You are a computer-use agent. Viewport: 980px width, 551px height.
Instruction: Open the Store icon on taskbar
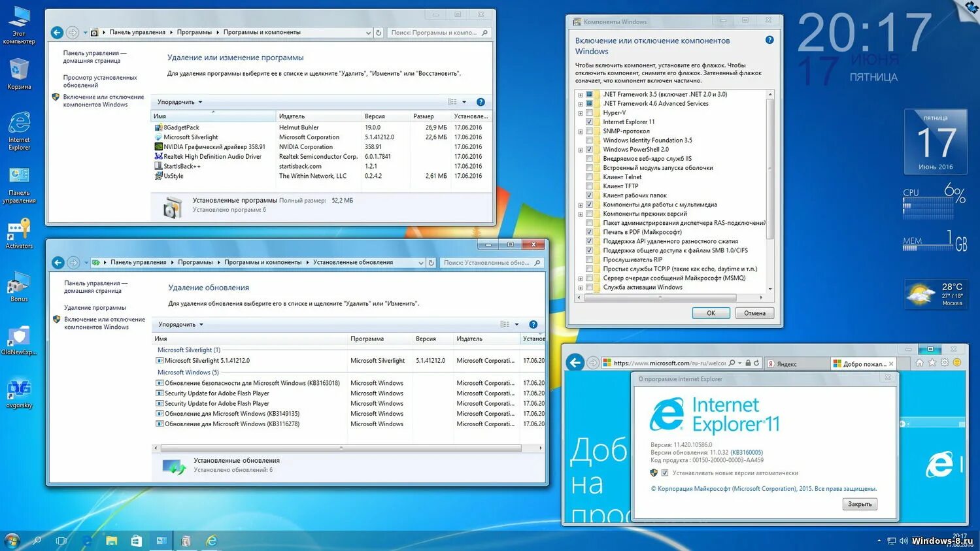point(136,541)
